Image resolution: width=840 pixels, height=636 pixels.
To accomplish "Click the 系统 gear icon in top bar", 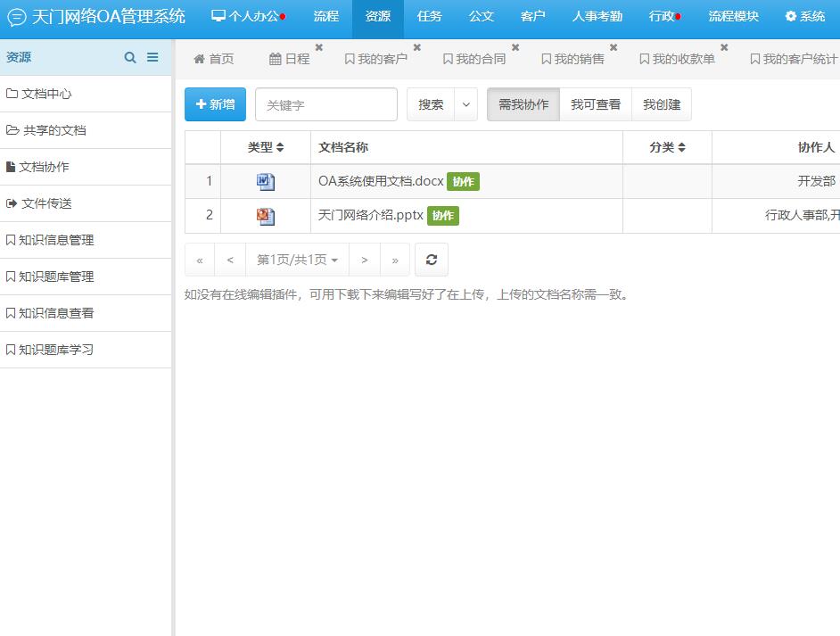I will [x=790, y=16].
